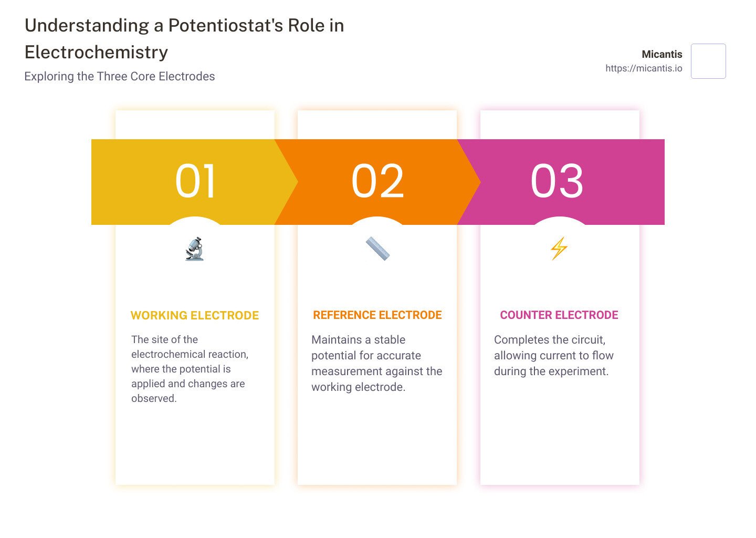Click the Reference Electrode heading
756x538 pixels.
(x=377, y=315)
